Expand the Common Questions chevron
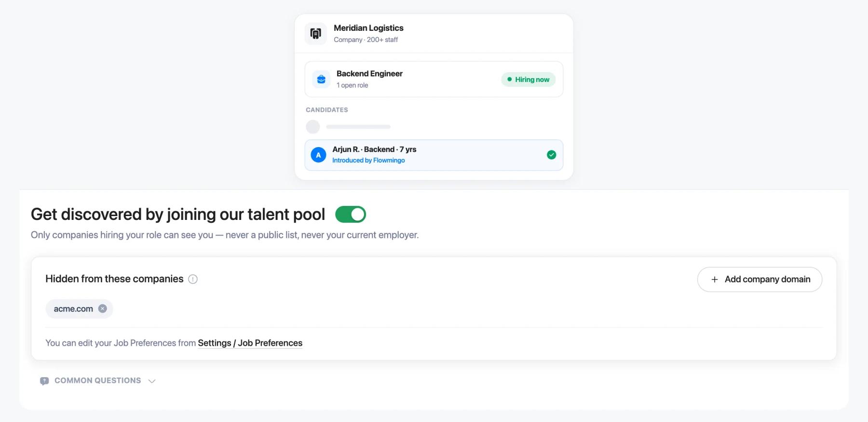The height and width of the screenshot is (422, 868). (152, 381)
